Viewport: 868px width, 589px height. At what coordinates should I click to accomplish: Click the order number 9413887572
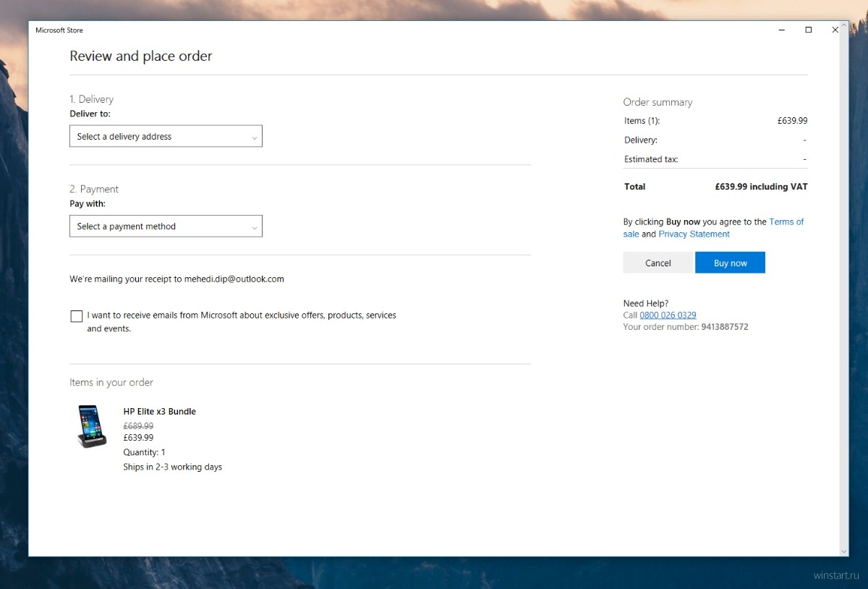point(725,327)
